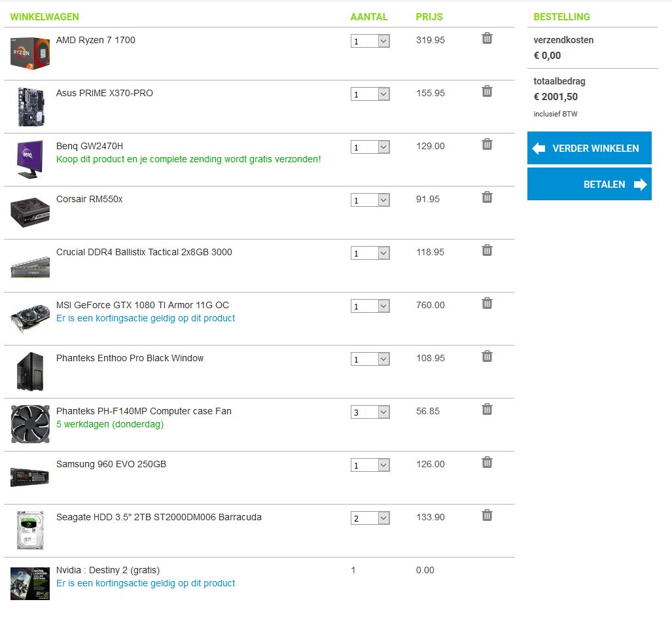Delete Seagate HDD Barracuda trash icon

[x=487, y=515]
